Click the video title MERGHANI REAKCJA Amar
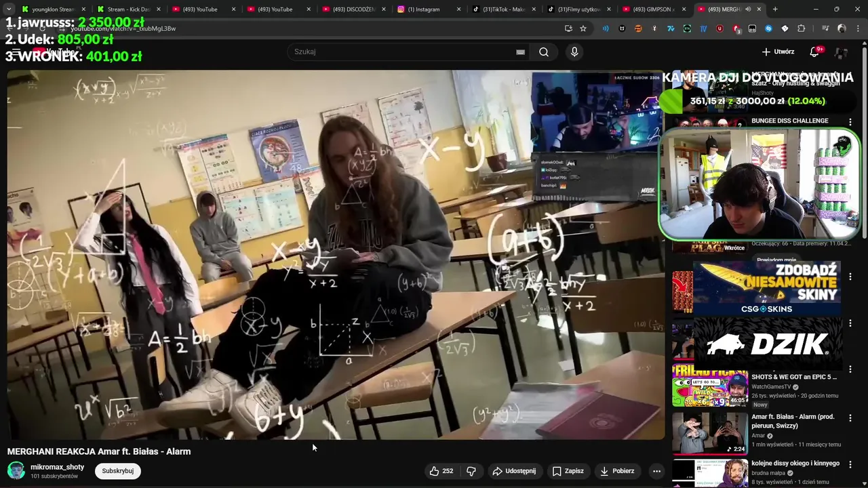The image size is (868, 488). click(x=99, y=451)
